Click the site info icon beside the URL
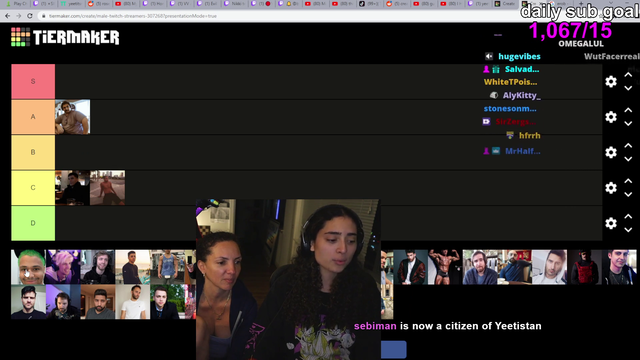 [x=43, y=16]
